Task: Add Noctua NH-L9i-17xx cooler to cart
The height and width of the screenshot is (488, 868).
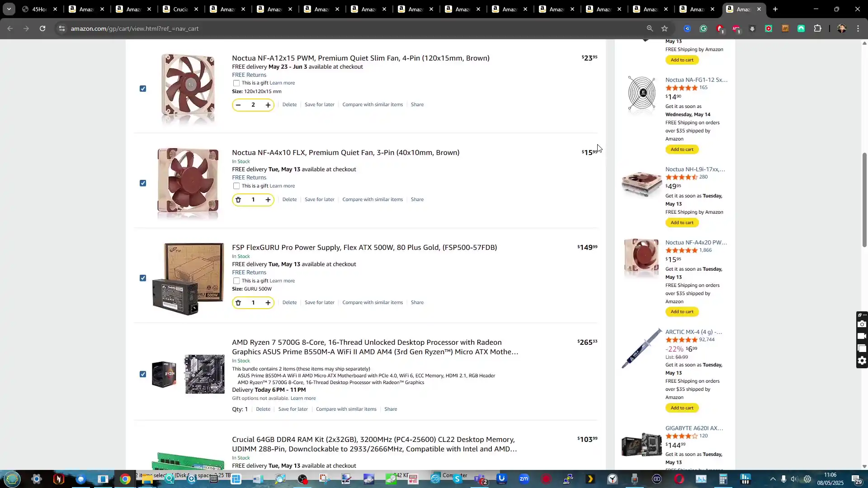Action: (x=682, y=223)
